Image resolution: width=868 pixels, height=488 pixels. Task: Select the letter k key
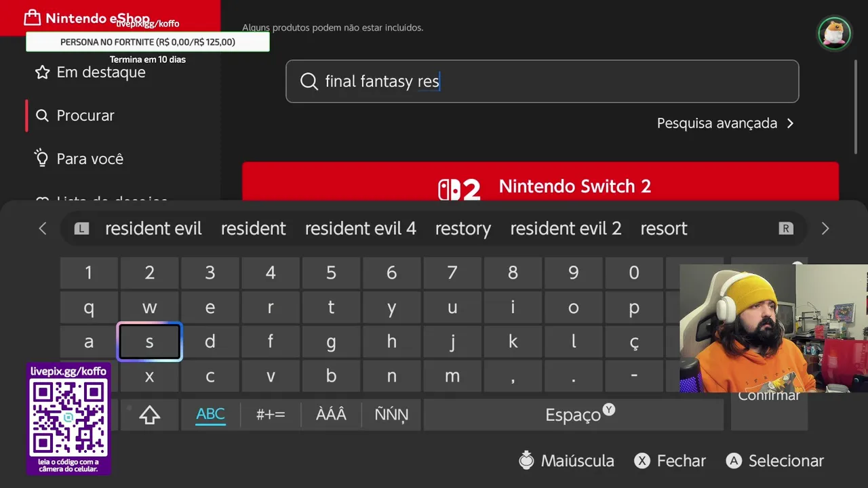(x=513, y=342)
